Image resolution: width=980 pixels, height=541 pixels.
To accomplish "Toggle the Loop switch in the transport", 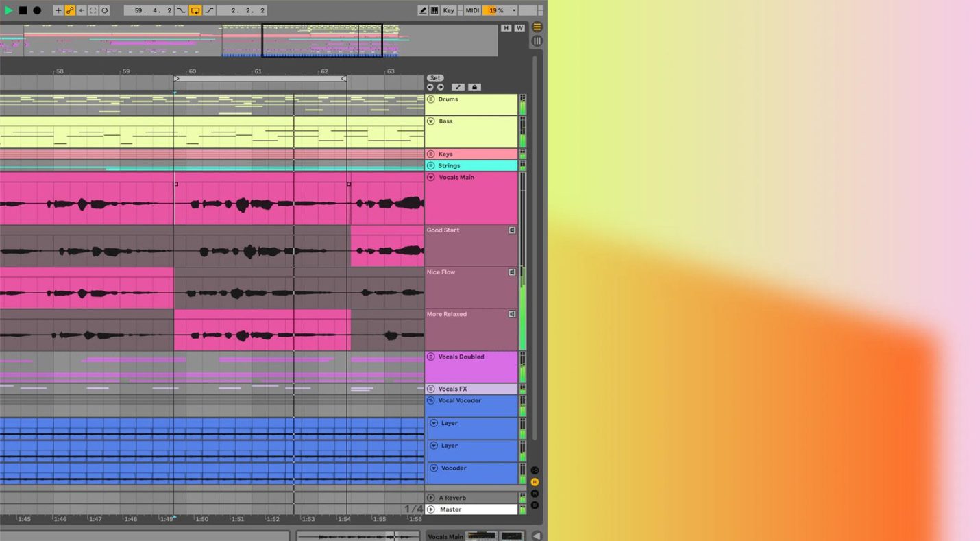I will 195,10.
